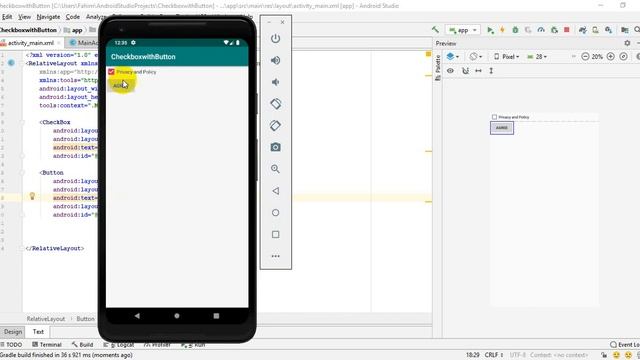
Task: Open design surface layers dropdown
Action: tap(453, 57)
